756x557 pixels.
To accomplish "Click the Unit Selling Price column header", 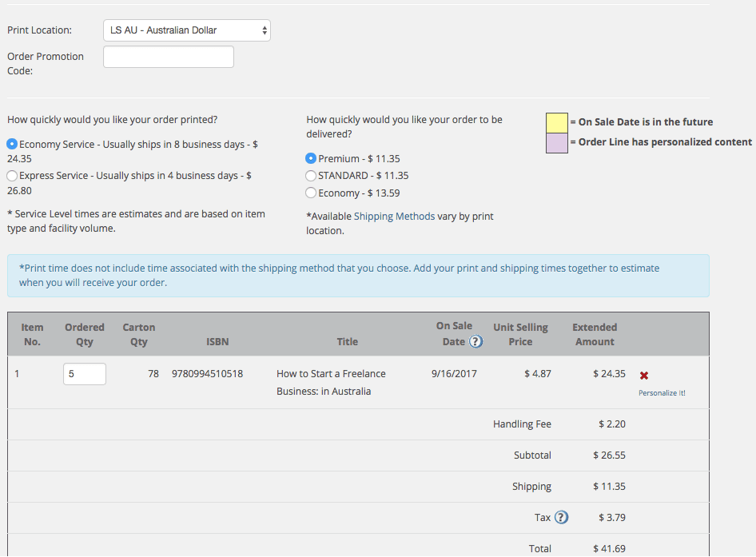I will point(520,334).
